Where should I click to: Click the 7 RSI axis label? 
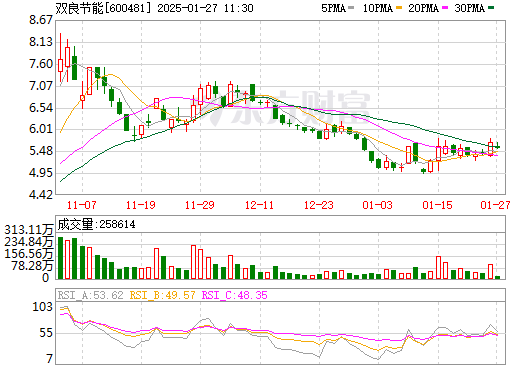tap(50, 359)
